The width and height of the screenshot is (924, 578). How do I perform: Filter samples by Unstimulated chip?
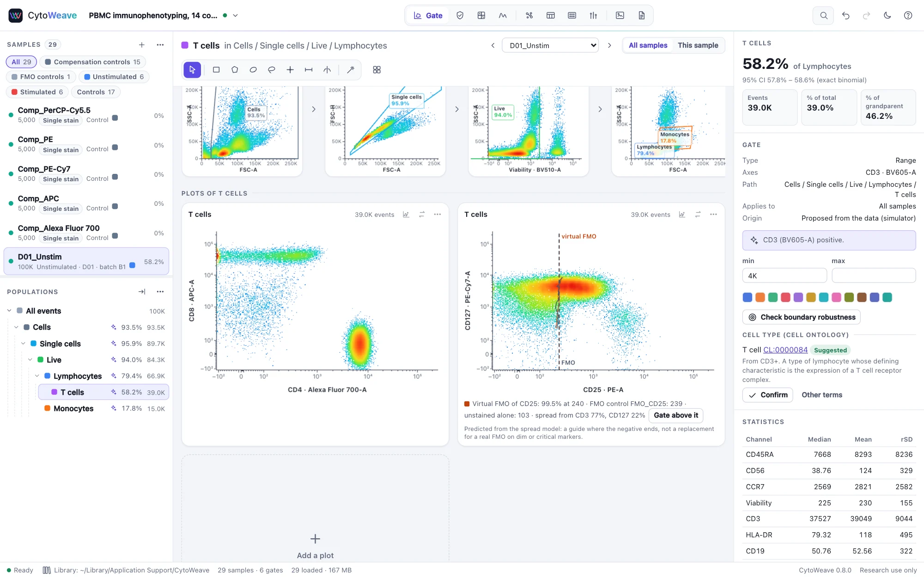pos(114,77)
